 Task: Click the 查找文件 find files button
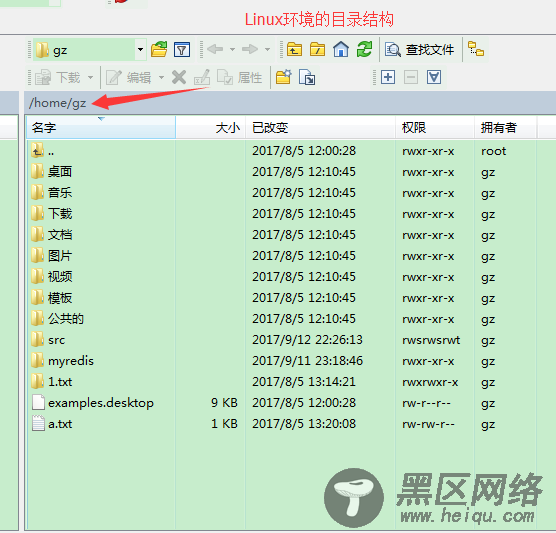(x=420, y=50)
